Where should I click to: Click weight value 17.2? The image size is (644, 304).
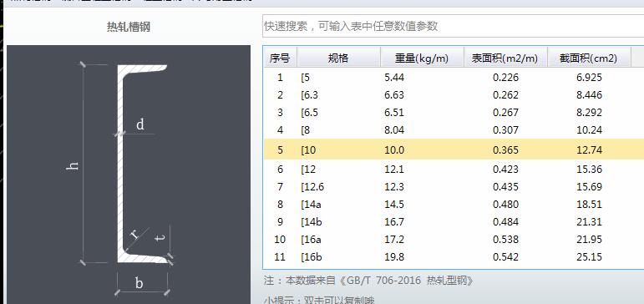[394, 239]
